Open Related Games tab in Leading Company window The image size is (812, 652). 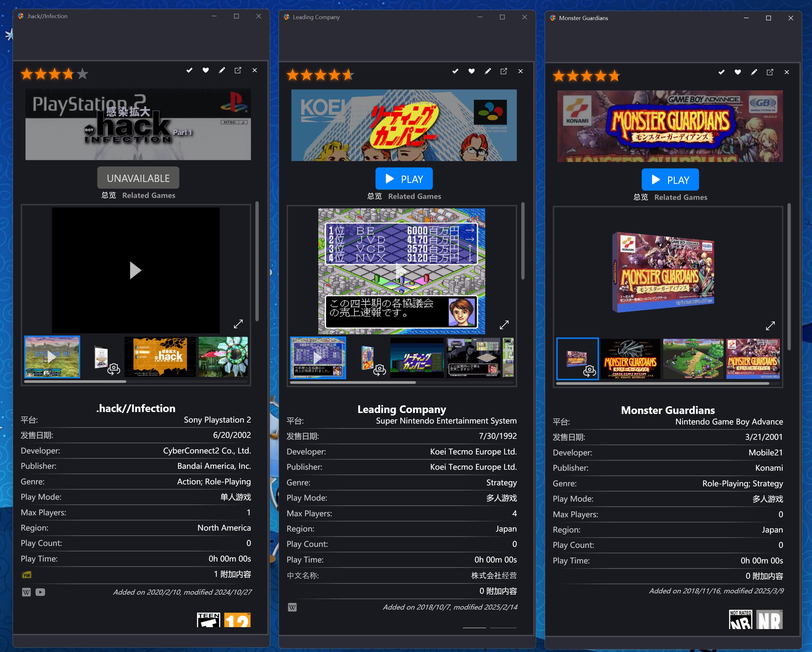point(415,196)
